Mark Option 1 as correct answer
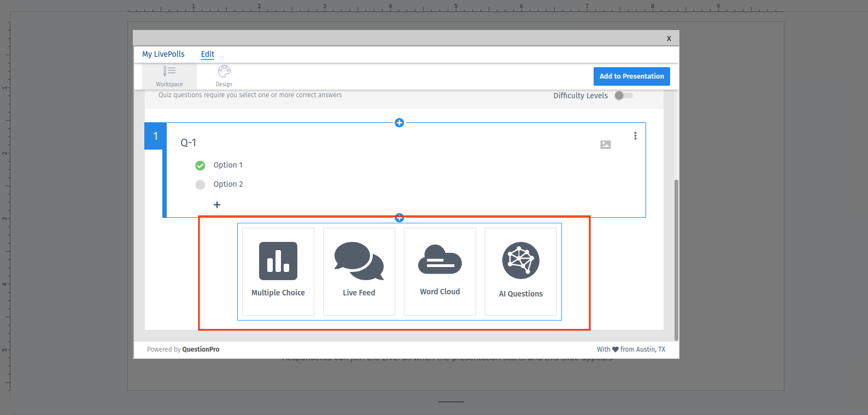Viewport: 868px width, 415px height. pyautogui.click(x=200, y=165)
